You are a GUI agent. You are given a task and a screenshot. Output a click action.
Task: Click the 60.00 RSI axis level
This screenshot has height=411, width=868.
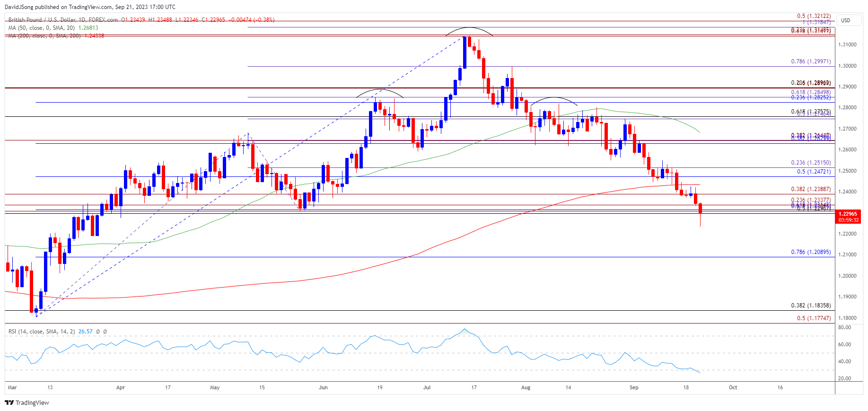[844, 344]
